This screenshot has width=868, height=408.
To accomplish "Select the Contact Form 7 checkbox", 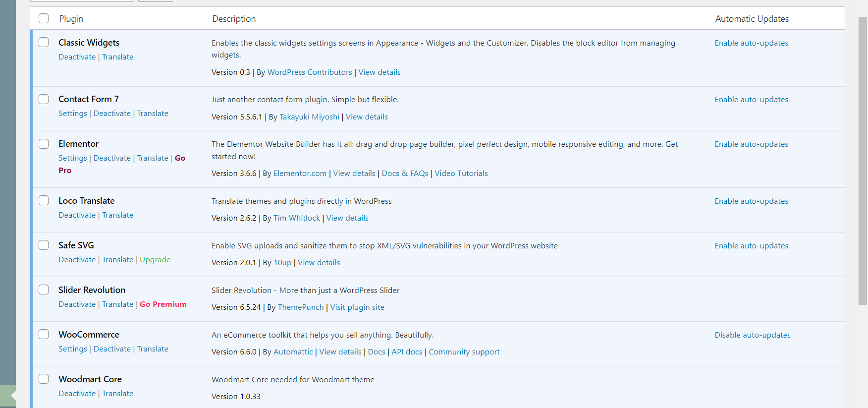I will (44, 99).
